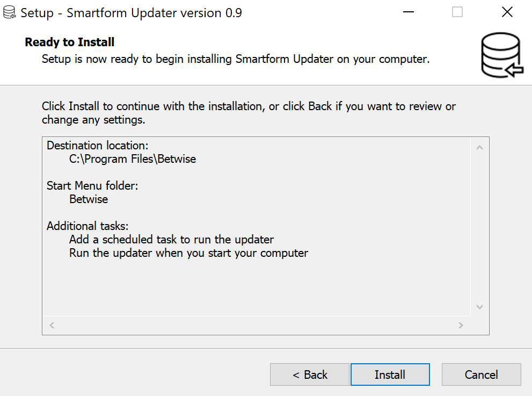Screen dimensions: 532x396
Task: Click the Install button
Action: [390, 375]
